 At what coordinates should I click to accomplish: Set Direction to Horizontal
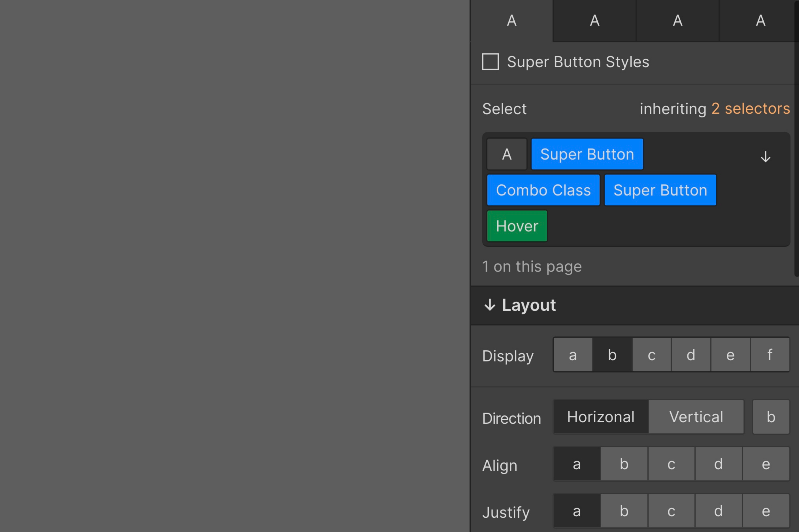[x=600, y=416]
